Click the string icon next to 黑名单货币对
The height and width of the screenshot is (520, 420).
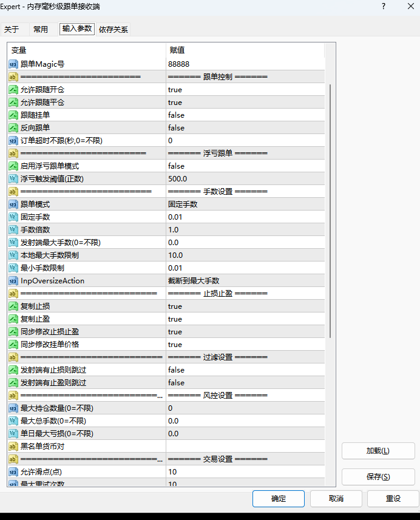(13, 447)
